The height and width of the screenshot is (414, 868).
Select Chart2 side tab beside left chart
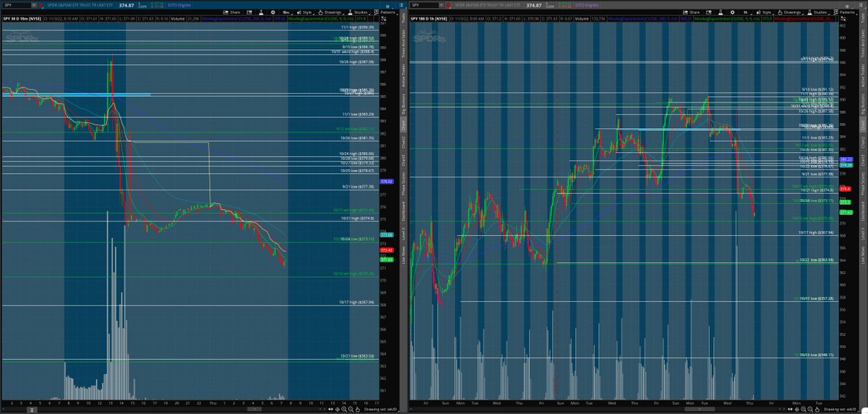pyautogui.click(x=404, y=142)
